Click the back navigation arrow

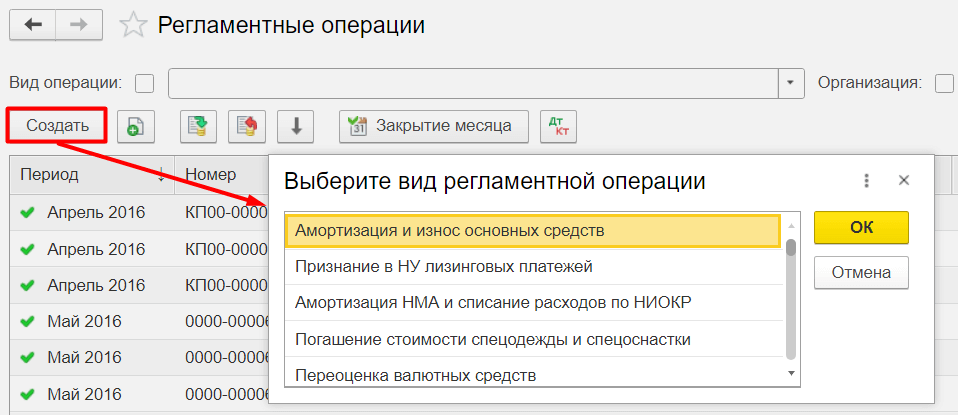coord(33,25)
